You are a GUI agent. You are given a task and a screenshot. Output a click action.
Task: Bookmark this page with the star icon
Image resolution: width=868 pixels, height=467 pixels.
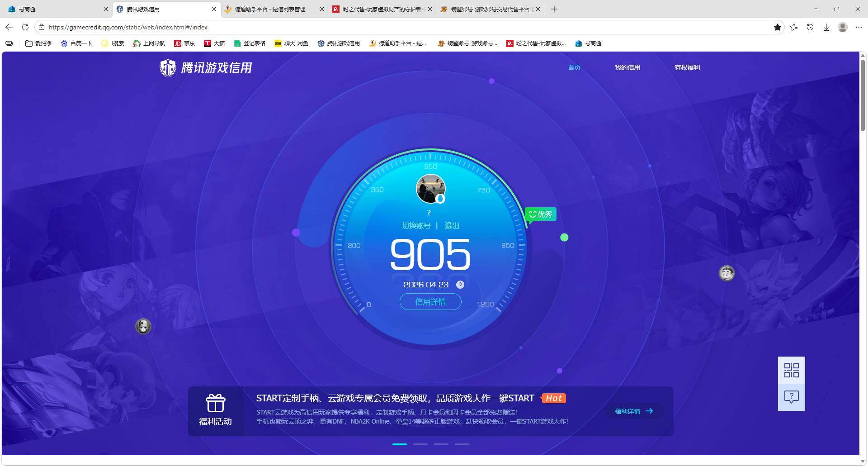coord(778,27)
